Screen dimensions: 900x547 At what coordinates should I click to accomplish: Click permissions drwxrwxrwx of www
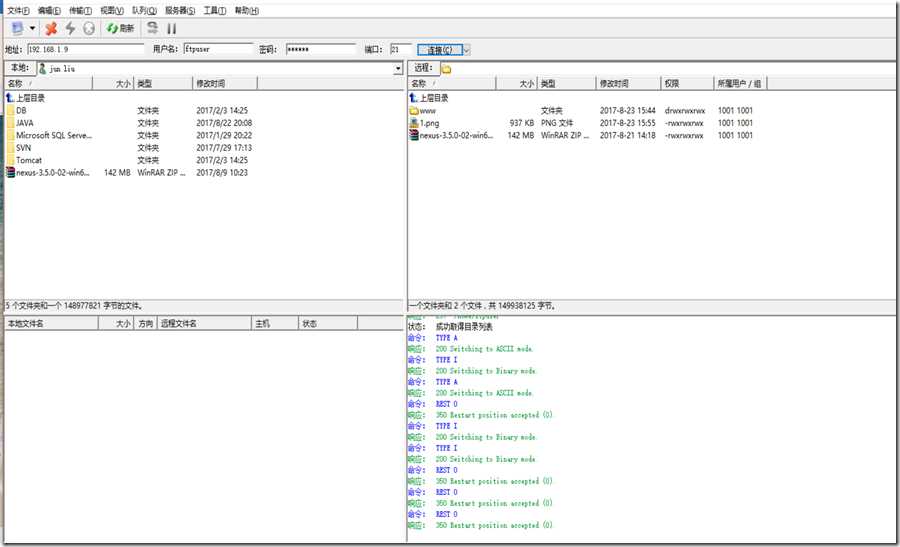685,110
